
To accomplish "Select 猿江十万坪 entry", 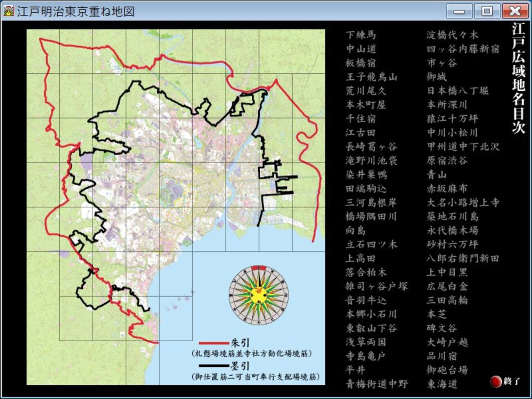I will (x=453, y=119).
